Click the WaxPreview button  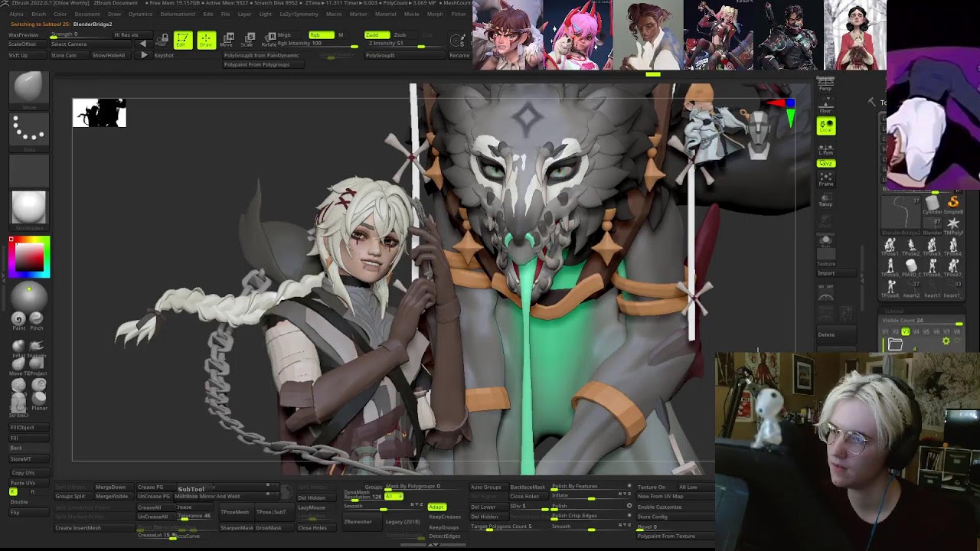[24, 35]
